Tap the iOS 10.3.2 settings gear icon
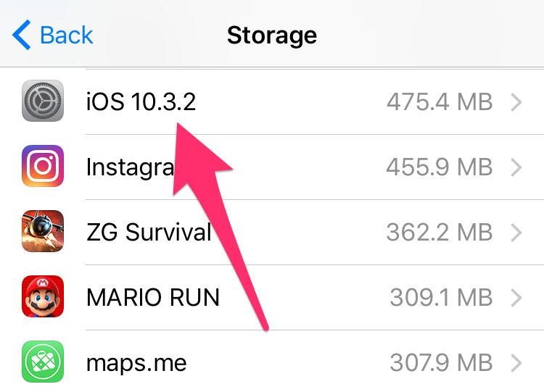Image resolution: width=544 pixels, height=392 pixels. 43,101
